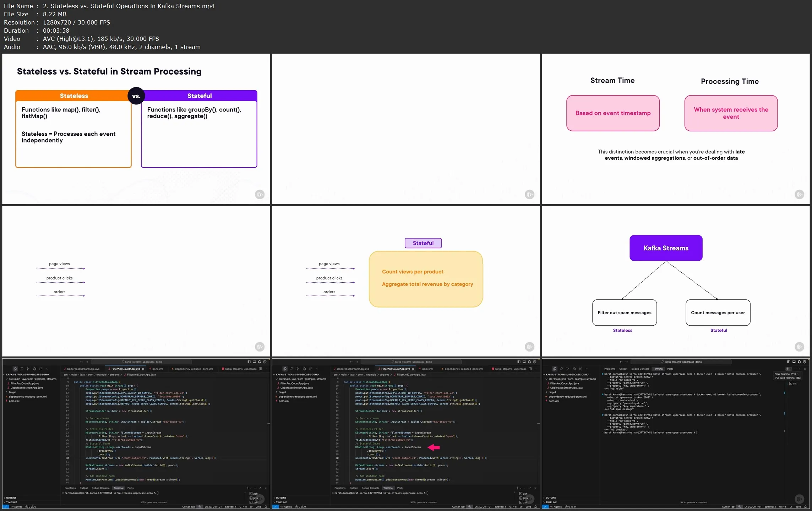
Task: Collapse KAFKA-STREAMS-UPPERCASE-DEMO root in docker terminal frame
Action: [566, 375]
